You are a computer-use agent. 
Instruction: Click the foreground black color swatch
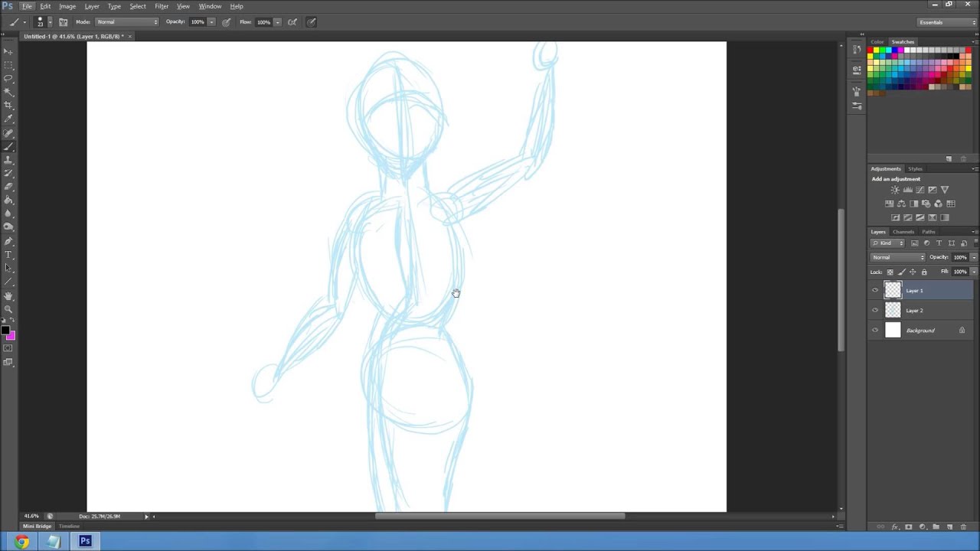click(x=5, y=331)
